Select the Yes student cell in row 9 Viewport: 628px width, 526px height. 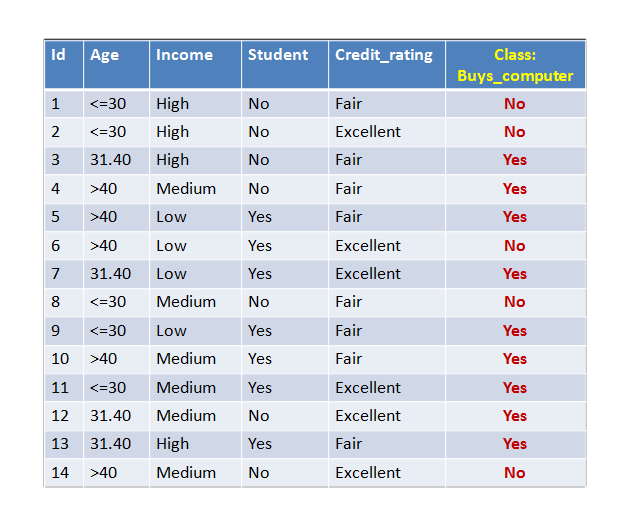point(285,331)
